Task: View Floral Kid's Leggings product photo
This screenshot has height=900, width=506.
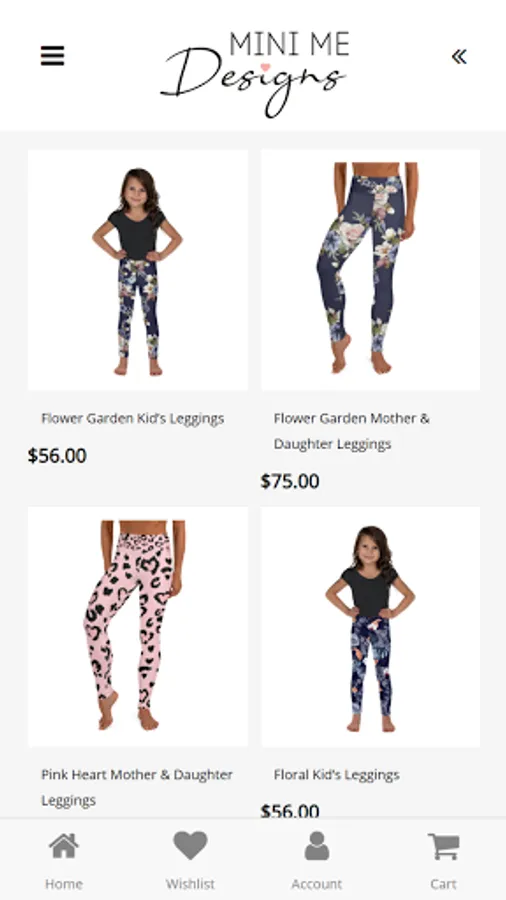Action: (x=370, y=627)
